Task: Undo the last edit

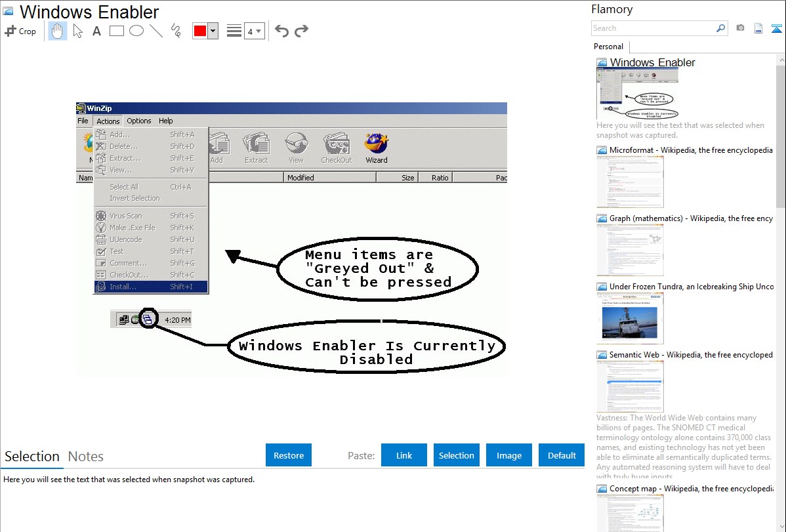Action: tap(281, 31)
